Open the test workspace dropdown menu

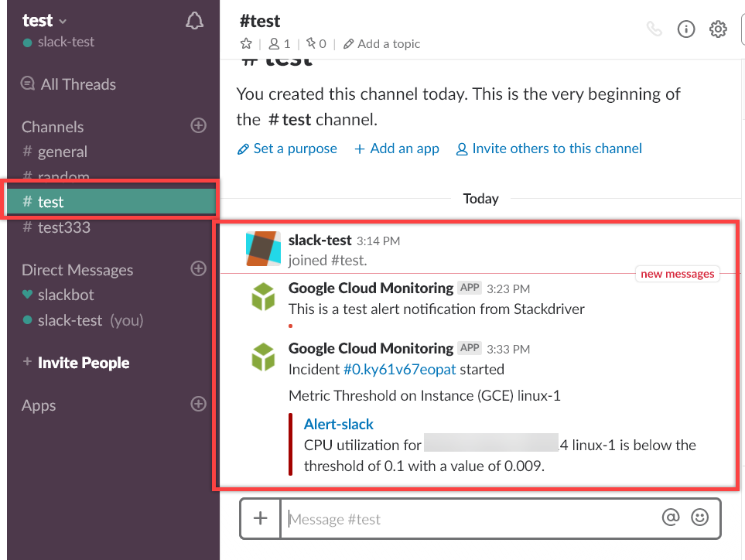click(44, 20)
